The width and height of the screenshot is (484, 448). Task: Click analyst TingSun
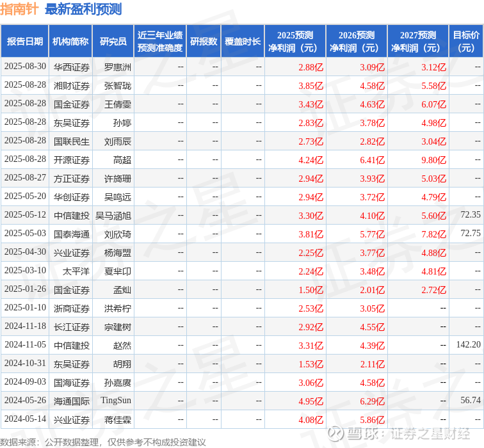(116, 401)
